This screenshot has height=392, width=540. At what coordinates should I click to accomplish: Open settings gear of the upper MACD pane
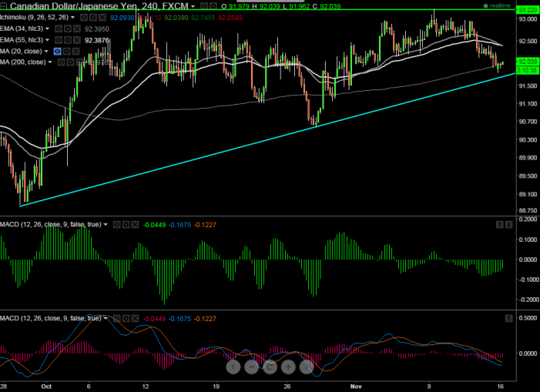[126, 225]
